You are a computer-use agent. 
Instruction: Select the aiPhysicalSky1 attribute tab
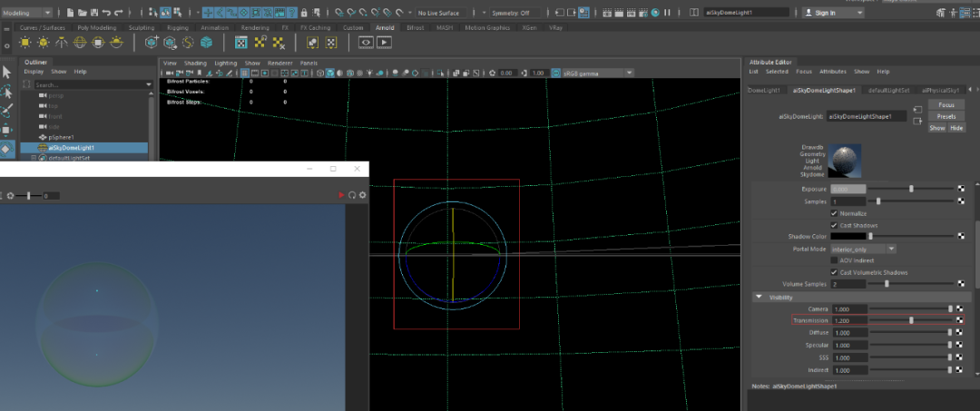click(941, 91)
